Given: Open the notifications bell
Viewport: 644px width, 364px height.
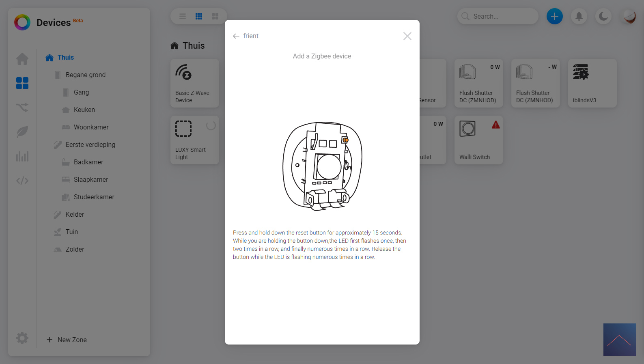Looking at the screenshot, I should point(579,16).
